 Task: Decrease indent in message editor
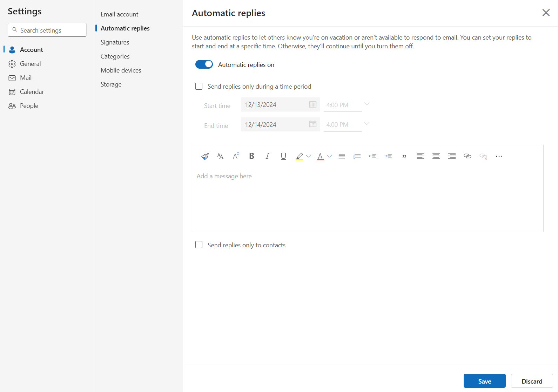[372, 156]
